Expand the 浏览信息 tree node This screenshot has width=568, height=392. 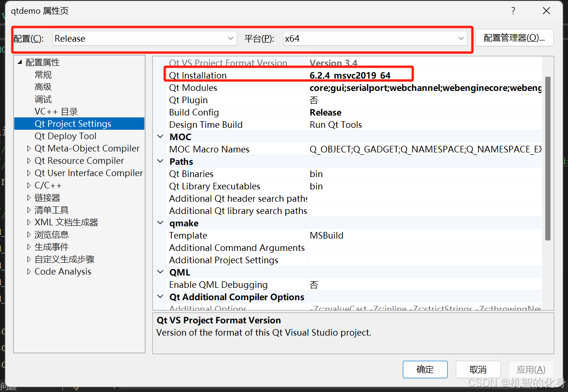tap(29, 235)
